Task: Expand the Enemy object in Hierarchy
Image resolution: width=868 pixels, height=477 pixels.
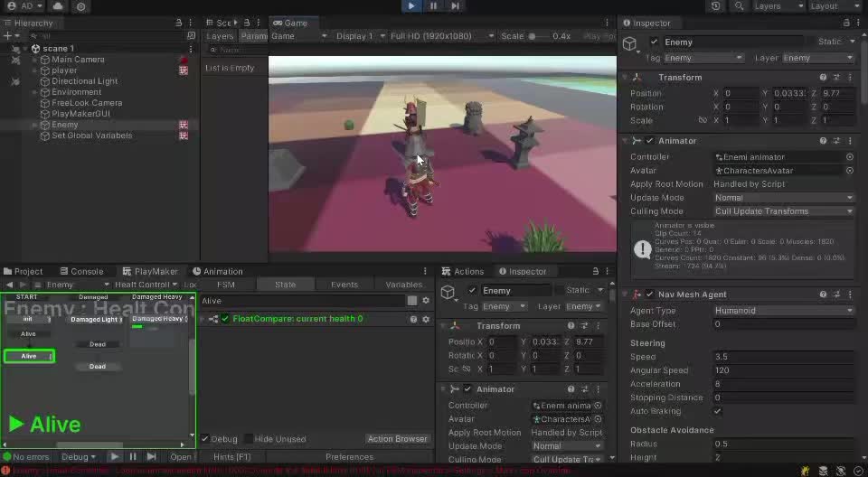Action: click(x=35, y=125)
